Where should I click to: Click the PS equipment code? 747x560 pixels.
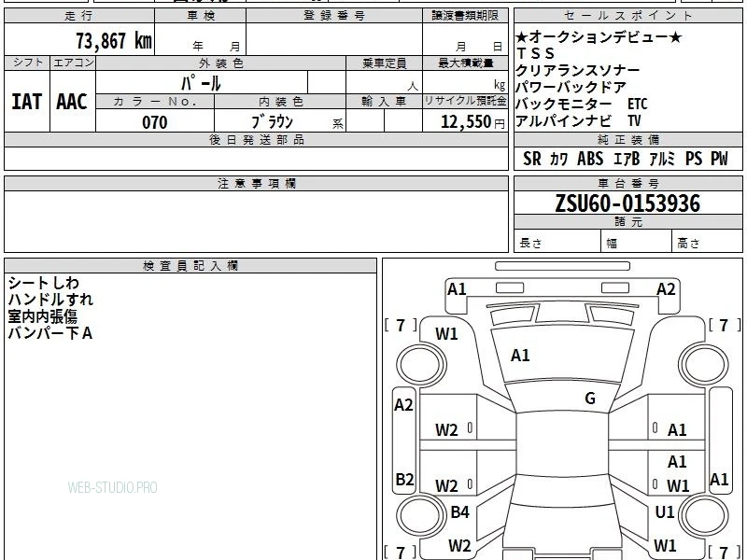[694, 159]
